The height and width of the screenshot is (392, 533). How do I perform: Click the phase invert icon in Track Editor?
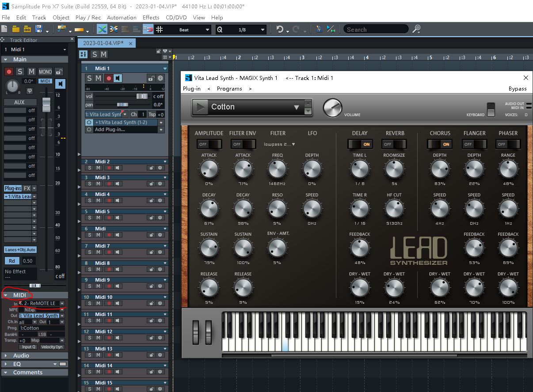[30, 90]
